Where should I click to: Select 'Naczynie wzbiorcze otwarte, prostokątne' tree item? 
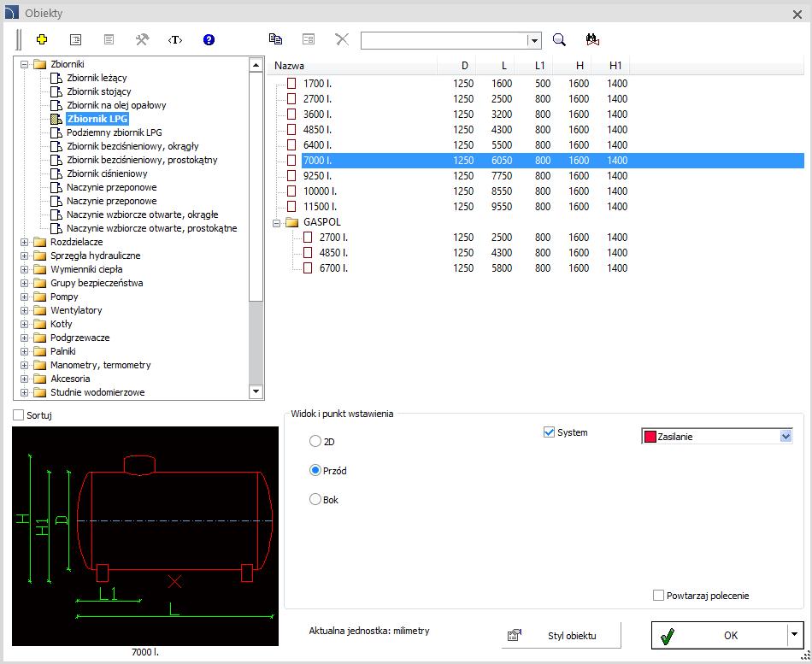point(152,228)
